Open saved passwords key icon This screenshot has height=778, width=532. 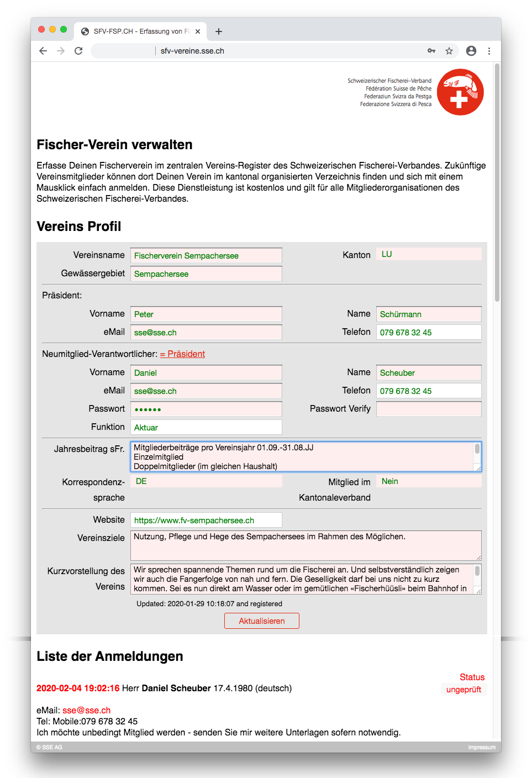[431, 51]
